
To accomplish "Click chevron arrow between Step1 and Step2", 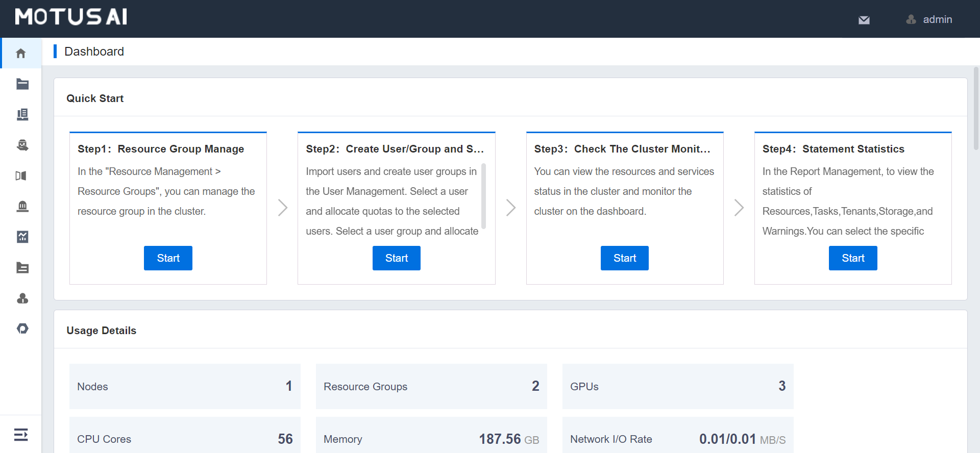I will 282,208.
